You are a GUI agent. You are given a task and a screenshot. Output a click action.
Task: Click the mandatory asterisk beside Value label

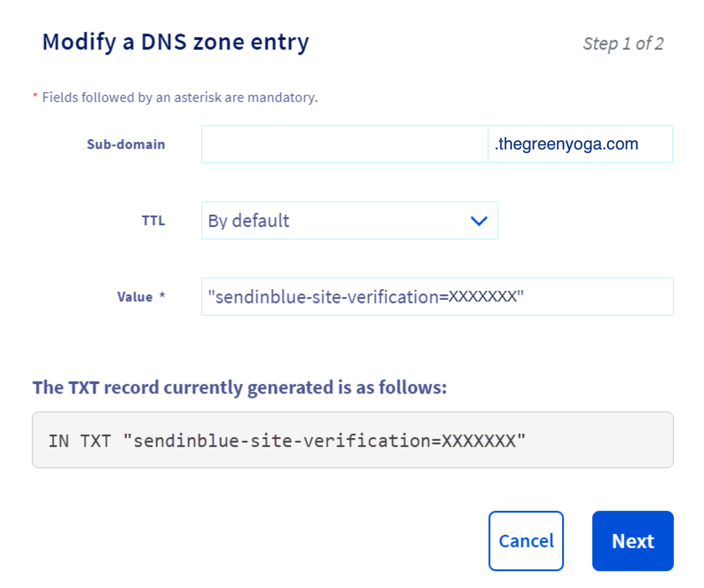tap(162, 295)
